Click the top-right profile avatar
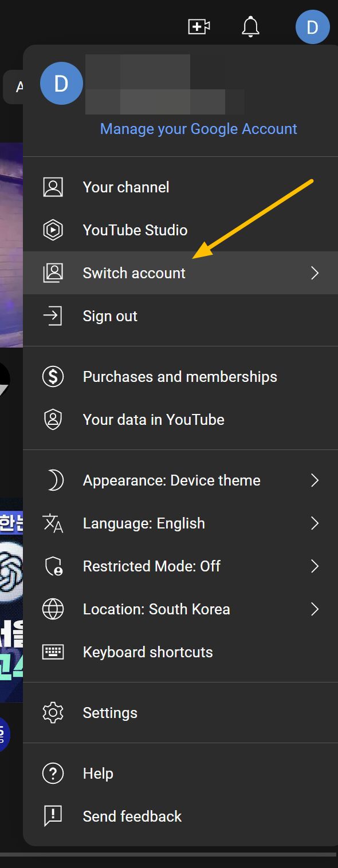 coord(312,26)
